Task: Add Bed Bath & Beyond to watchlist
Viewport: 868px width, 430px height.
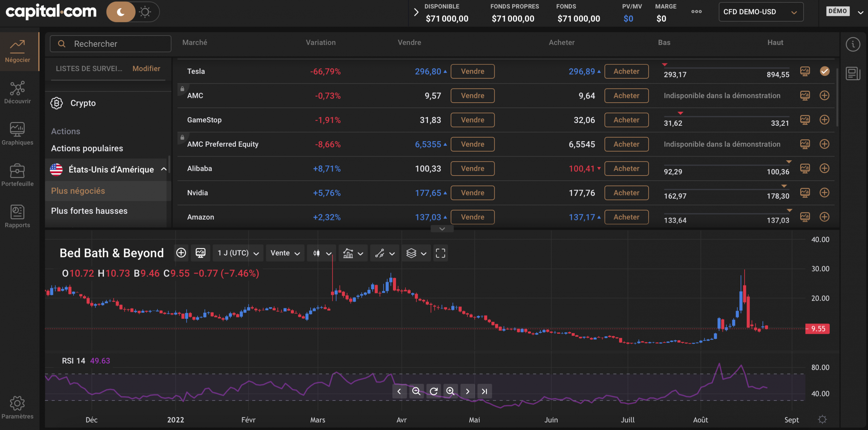Action: pos(181,253)
